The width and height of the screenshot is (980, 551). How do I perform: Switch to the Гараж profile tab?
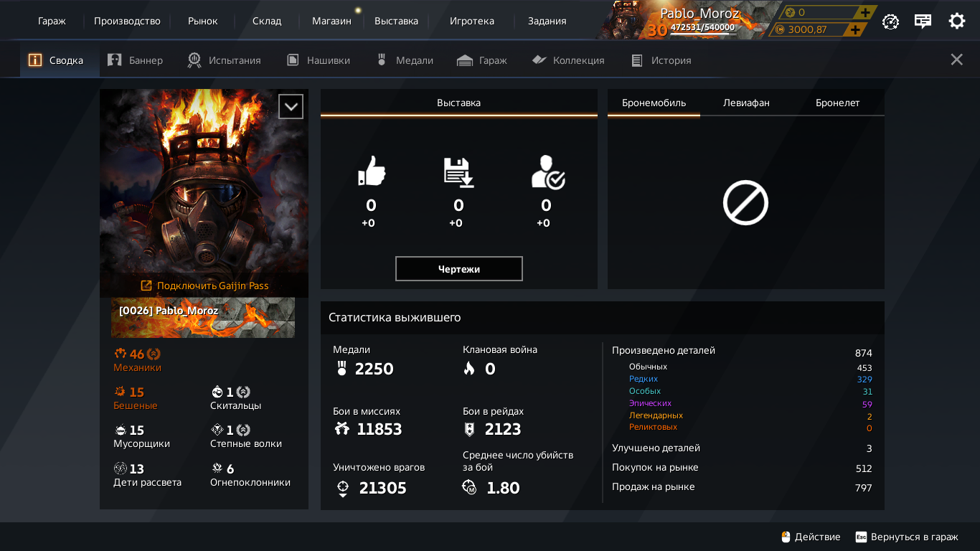[483, 60]
